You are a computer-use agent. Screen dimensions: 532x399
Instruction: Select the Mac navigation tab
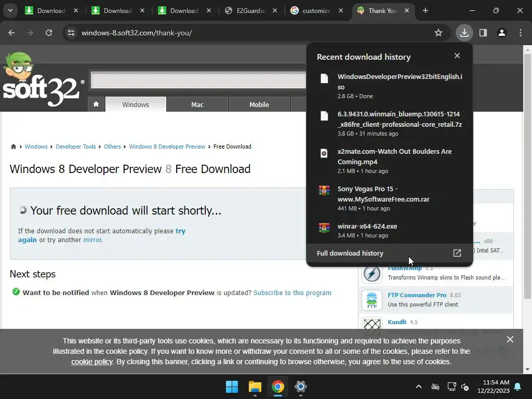[197, 104]
